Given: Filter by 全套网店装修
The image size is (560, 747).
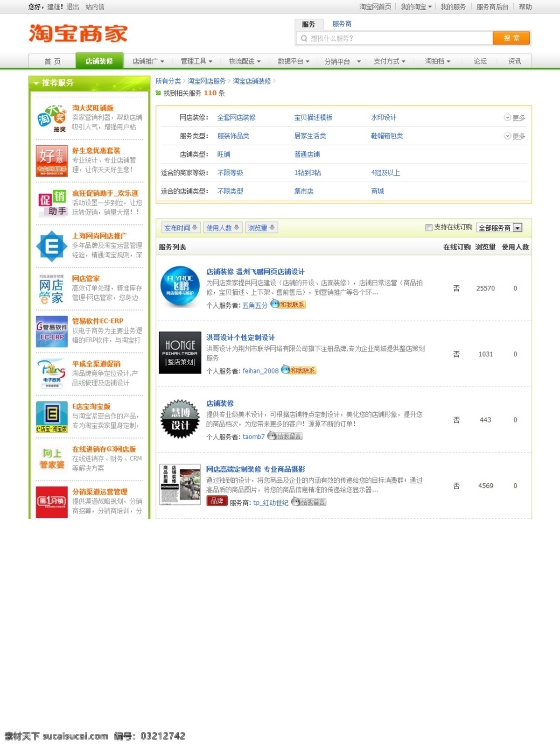Looking at the screenshot, I should point(236,118).
